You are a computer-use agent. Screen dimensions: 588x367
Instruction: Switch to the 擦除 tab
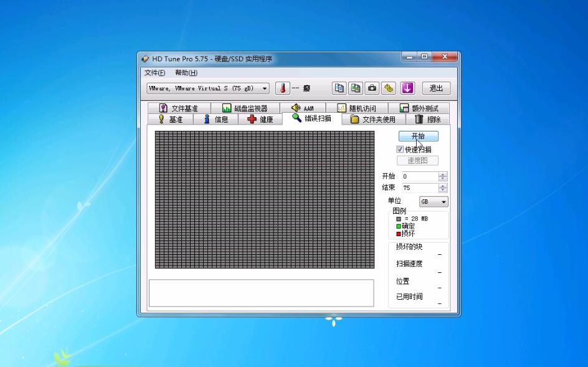(x=428, y=120)
